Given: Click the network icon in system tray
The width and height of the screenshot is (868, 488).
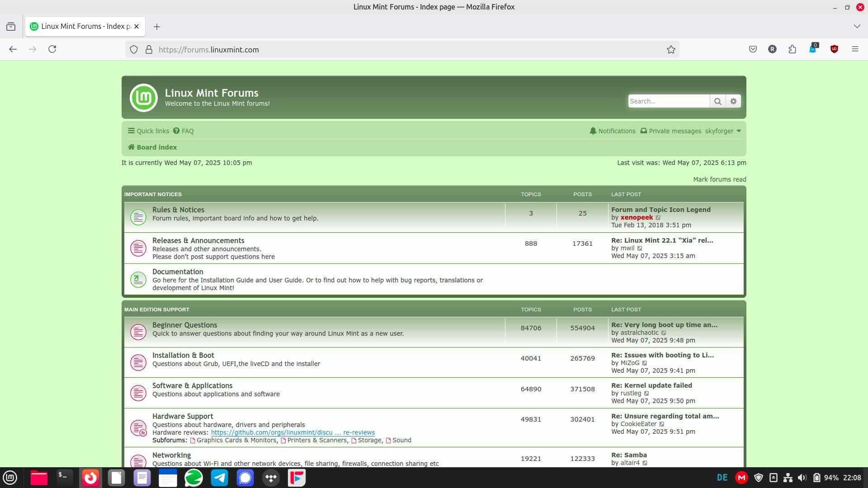Looking at the screenshot, I should tap(788, 478).
